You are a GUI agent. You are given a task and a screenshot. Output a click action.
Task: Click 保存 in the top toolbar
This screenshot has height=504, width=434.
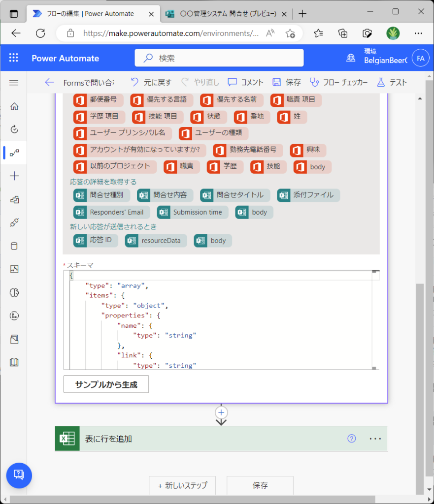[286, 82]
